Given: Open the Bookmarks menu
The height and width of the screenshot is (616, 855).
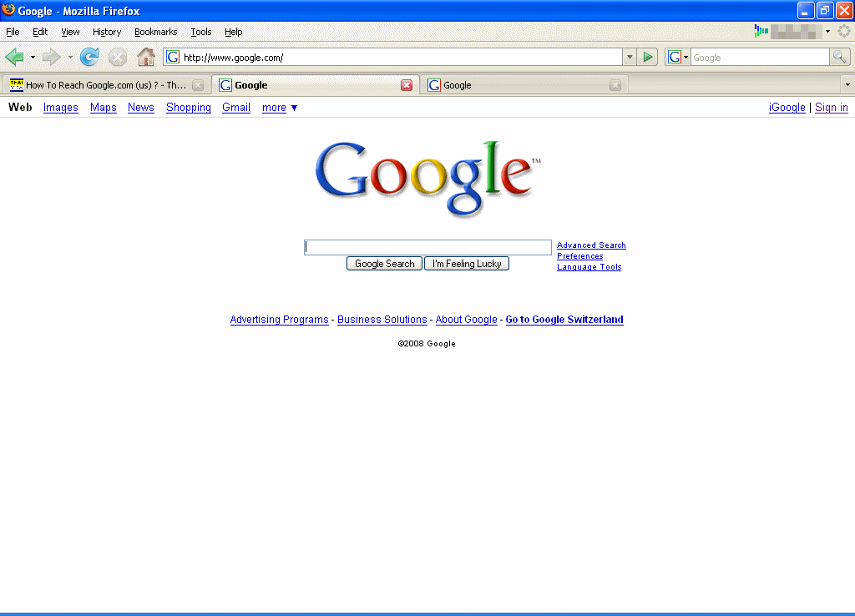Looking at the screenshot, I should [156, 32].
